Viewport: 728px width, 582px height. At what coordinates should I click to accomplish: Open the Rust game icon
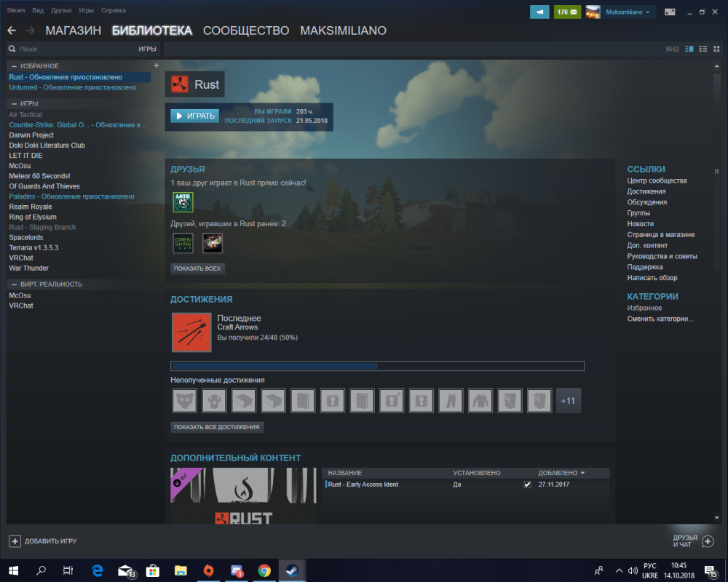[x=180, y=84]
